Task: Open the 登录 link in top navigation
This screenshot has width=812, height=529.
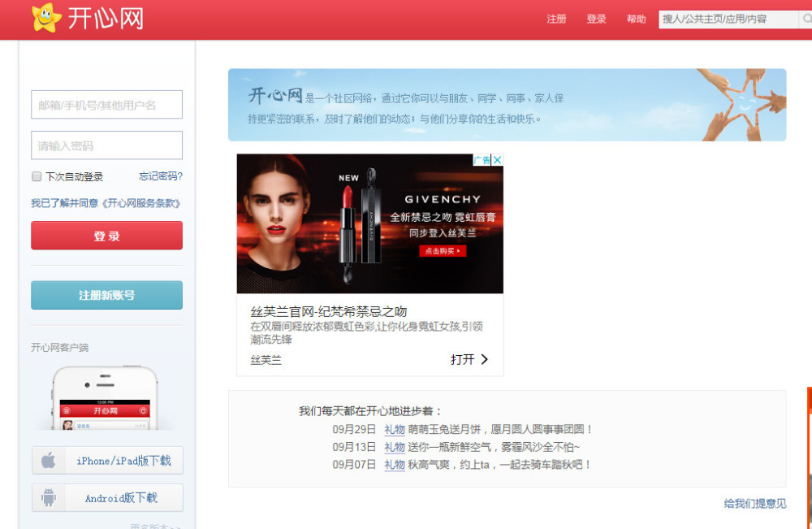Action: click(x=596, y=20)
